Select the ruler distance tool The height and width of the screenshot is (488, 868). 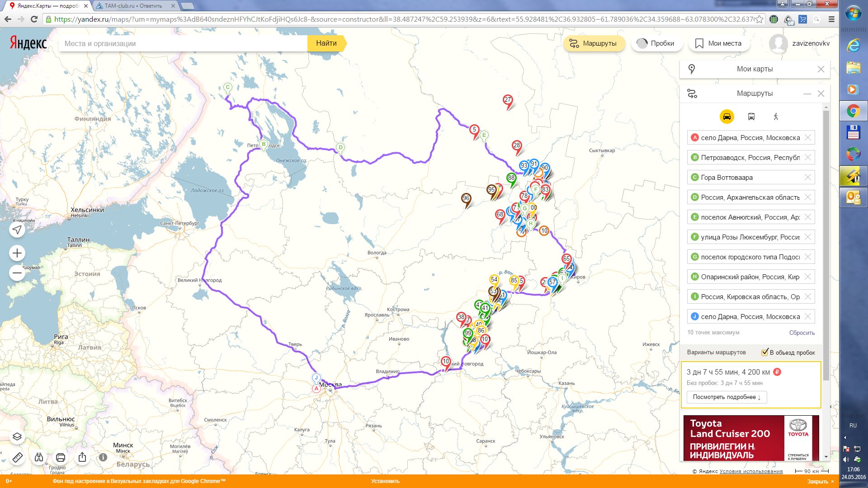(x=17, y=457)
